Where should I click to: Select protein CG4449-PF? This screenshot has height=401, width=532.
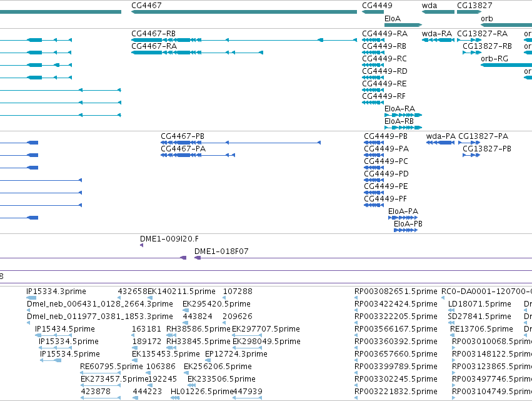pyautogui.click(x=374, y=205)
